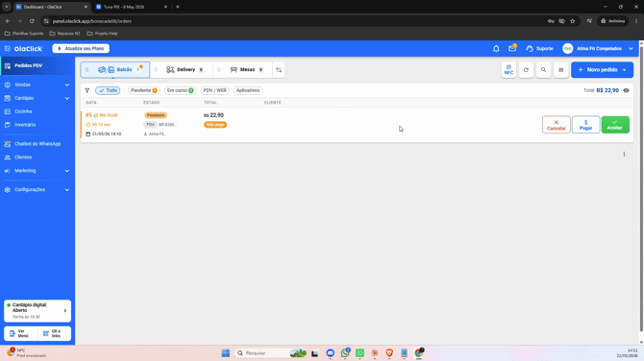Expand the Configurações menu

click(x=37, y=189)
